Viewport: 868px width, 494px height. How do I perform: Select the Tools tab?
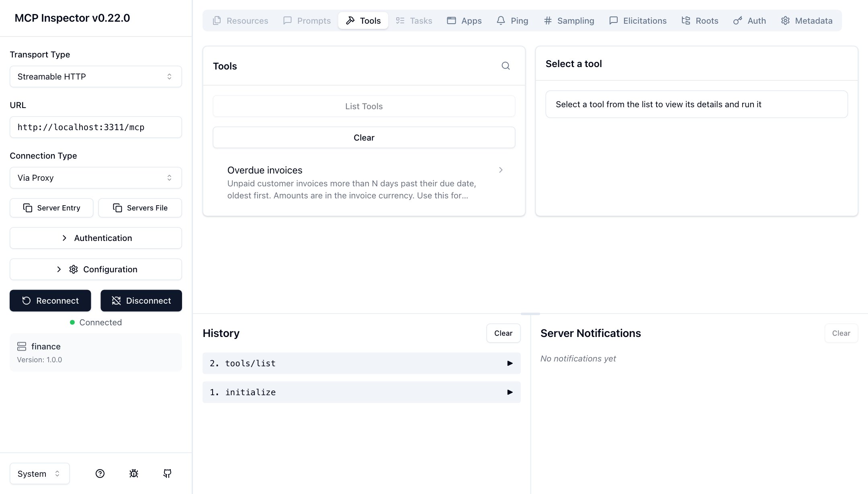(363, 20)
